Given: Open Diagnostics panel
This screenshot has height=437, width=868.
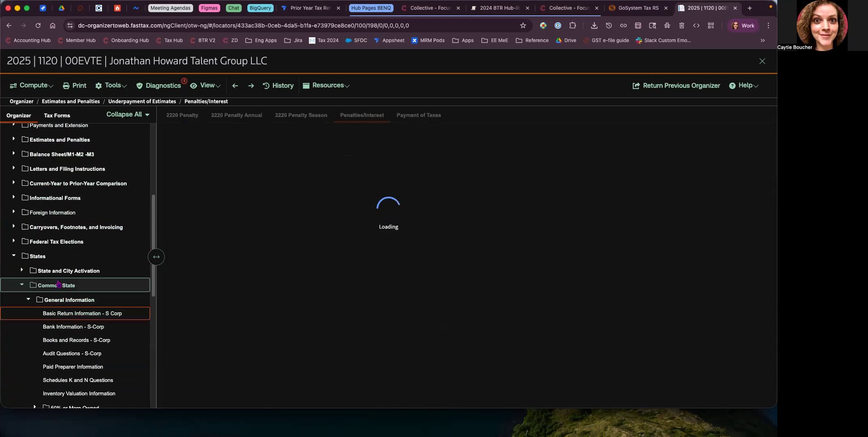Looking at the screenshot, I should coord(159,85).
